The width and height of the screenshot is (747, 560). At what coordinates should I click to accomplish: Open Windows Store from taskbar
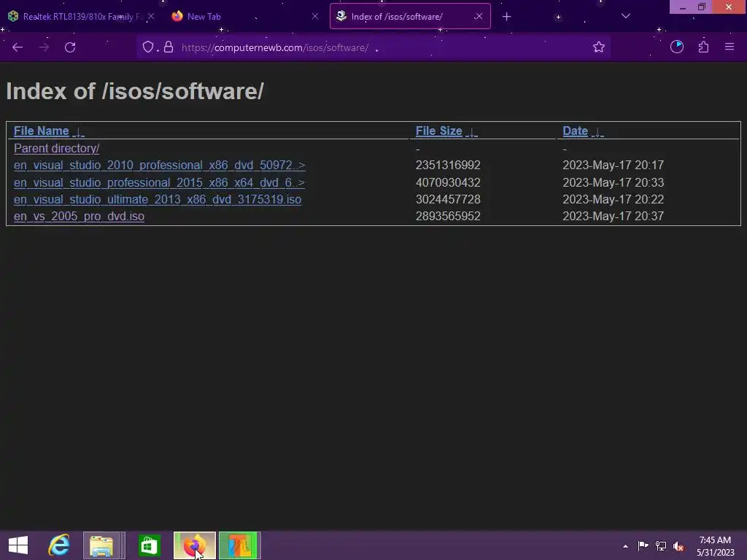[149, 545]
